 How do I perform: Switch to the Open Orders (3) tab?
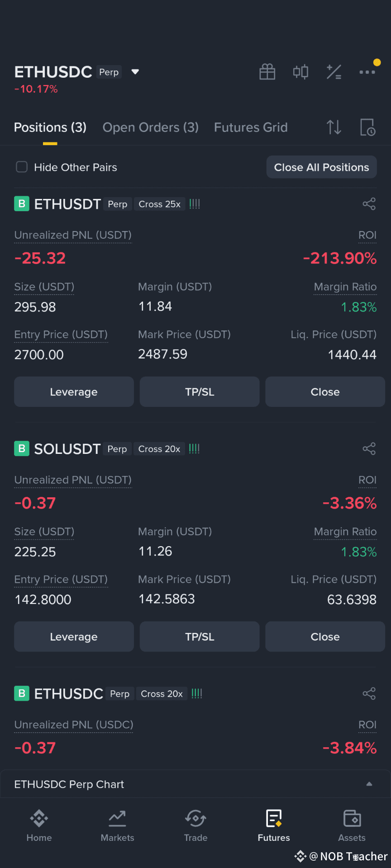tap(151, 127)
